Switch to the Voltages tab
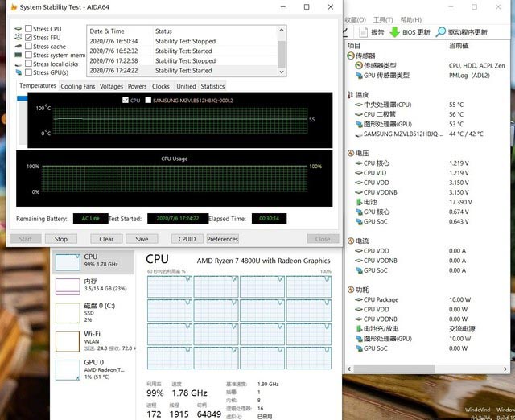Image resolution: width=515 pixels, height=420 pixels. 111,86
